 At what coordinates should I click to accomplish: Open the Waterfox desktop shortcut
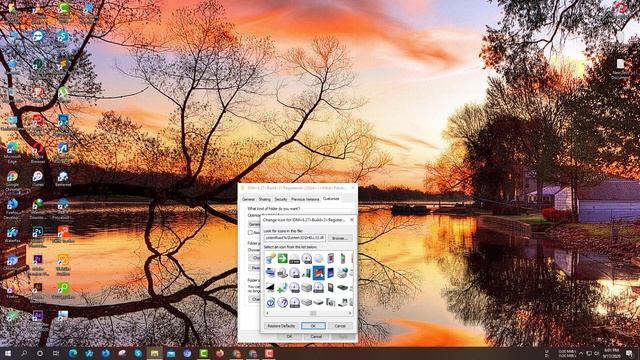click(12, 235)
